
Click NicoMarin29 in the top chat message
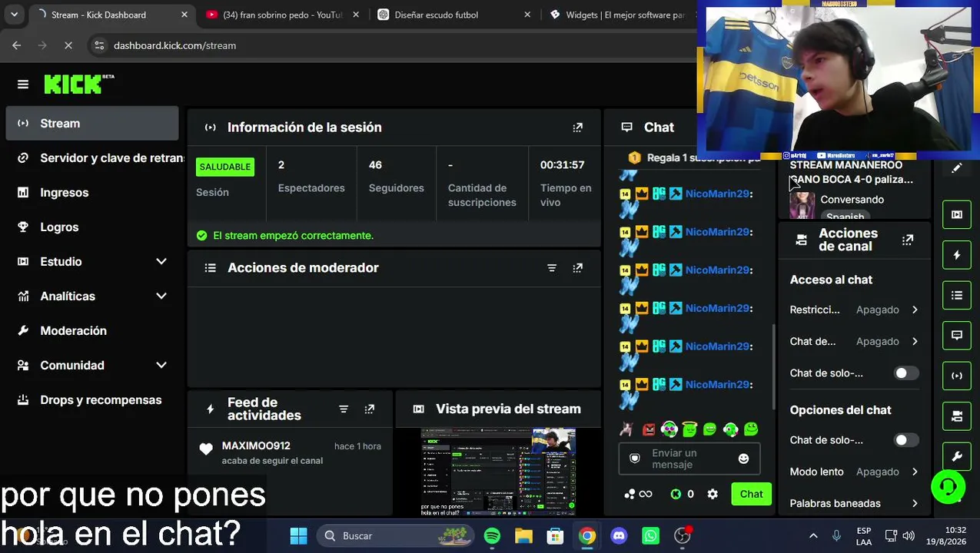point(717,194)
